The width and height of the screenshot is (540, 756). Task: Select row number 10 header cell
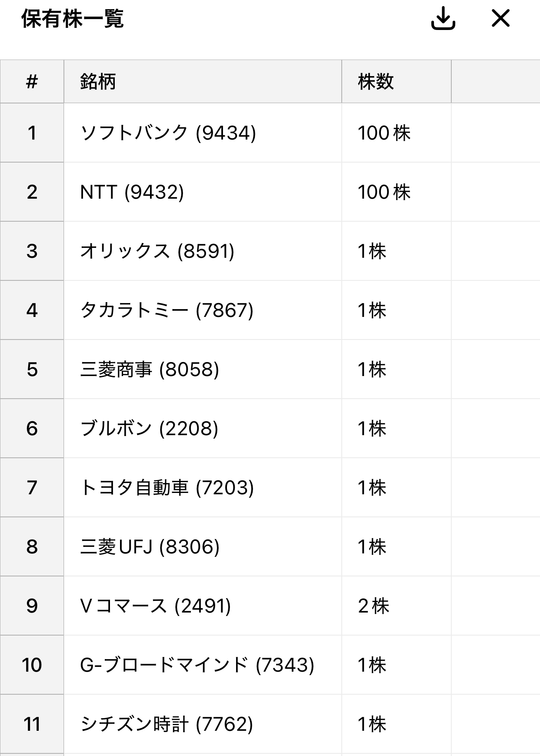pyautogui.click(x=32, y=665)
